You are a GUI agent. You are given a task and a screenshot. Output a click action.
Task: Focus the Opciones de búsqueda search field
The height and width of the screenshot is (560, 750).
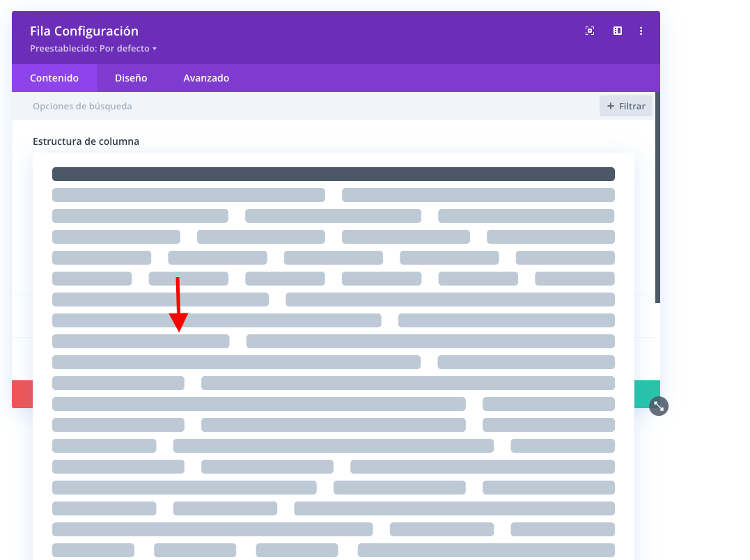pos(306,106)
